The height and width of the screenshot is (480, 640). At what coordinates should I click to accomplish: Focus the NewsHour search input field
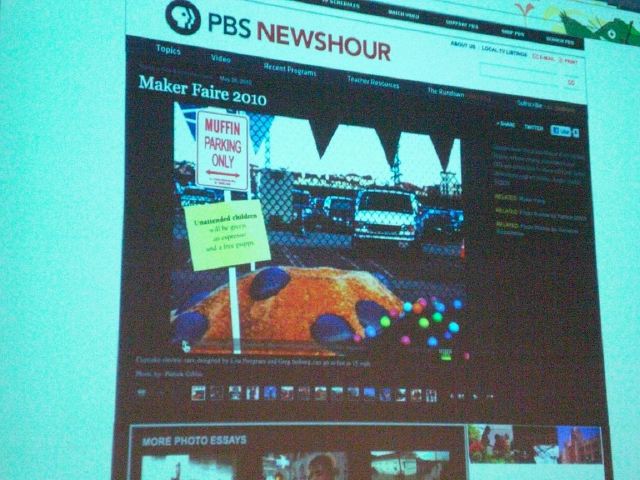coord(518,72)
